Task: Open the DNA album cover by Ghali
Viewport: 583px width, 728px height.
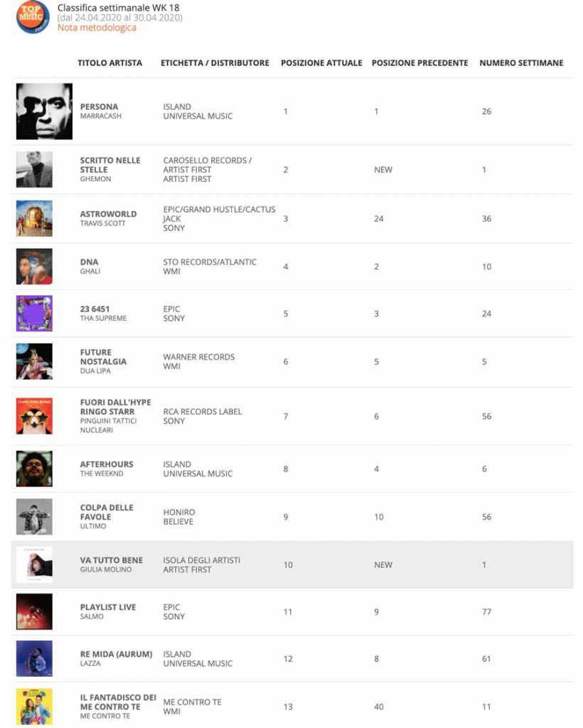Action: pos(34,267)
